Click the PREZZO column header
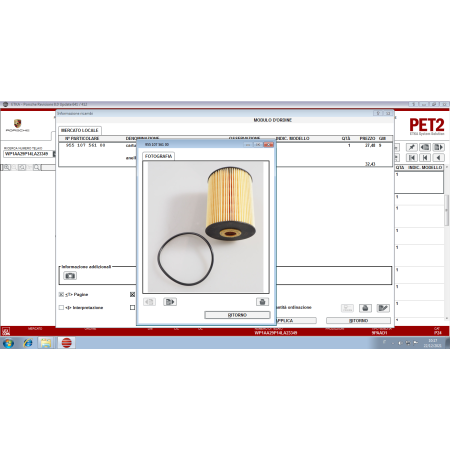Viewport: 450px width, 450px height. (367, 138)
